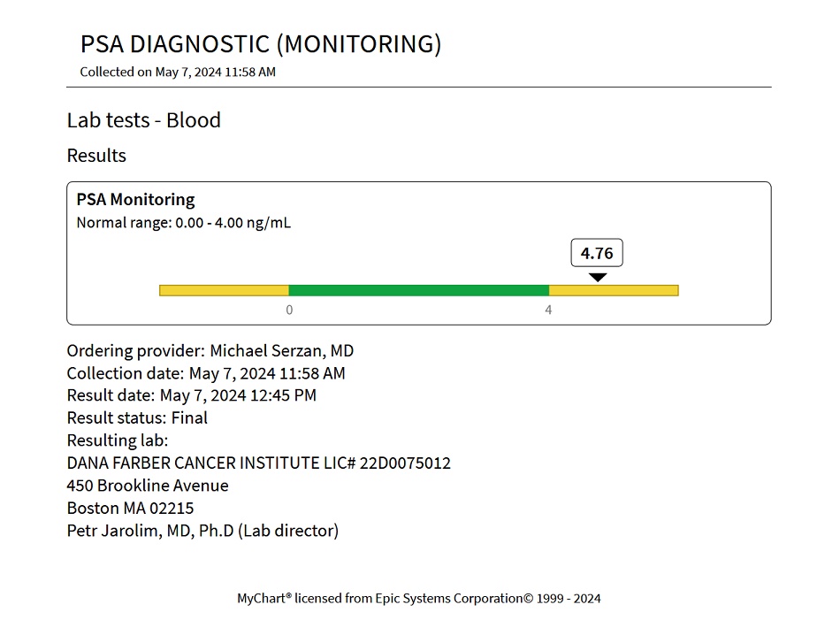Click the PSA Monitoring heading

pos(135,200)
